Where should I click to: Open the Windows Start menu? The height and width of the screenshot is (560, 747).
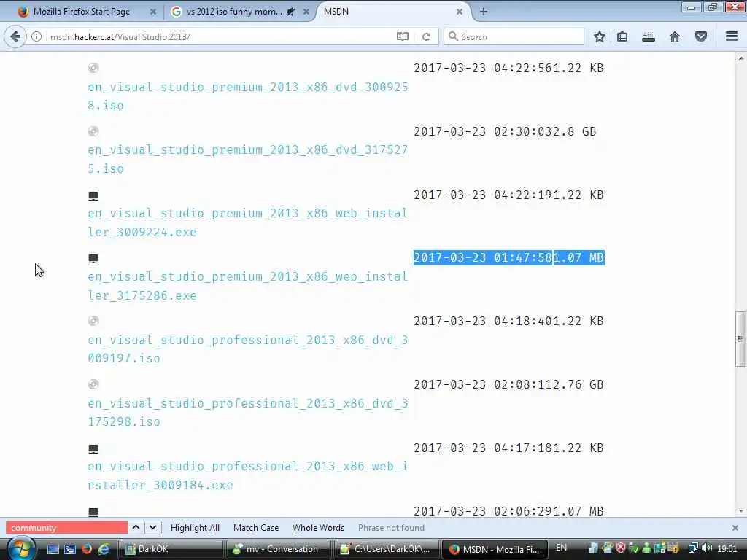21,549
